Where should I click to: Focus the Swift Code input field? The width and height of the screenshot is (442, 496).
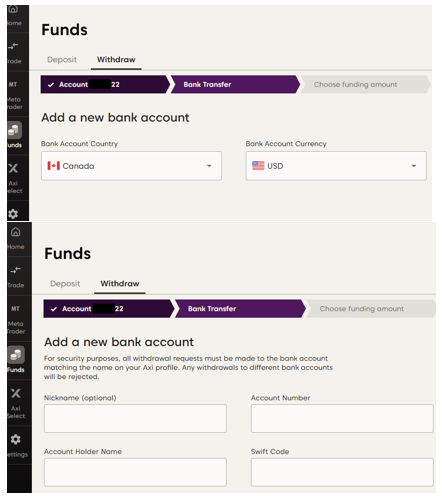tap(342, 472)
